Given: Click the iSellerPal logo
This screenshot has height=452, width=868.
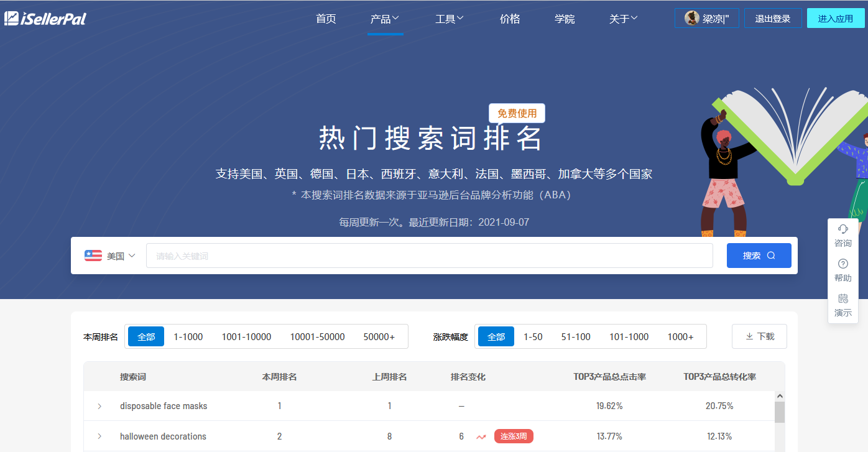Looking at the screenshot, I should (45, 19).
